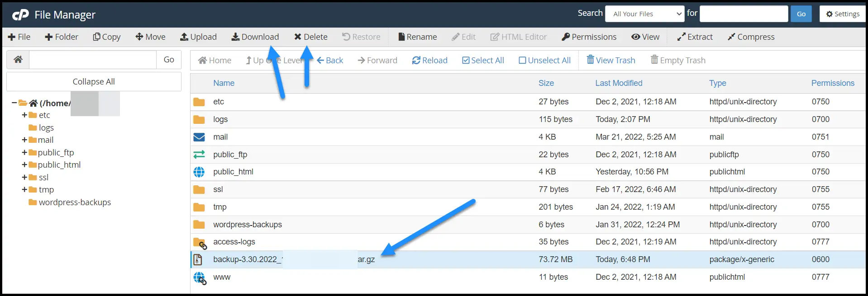Click the home icon beside path field
Image resolution: width=868 pixels, height=296 pixels.
[x=18, y=60]
